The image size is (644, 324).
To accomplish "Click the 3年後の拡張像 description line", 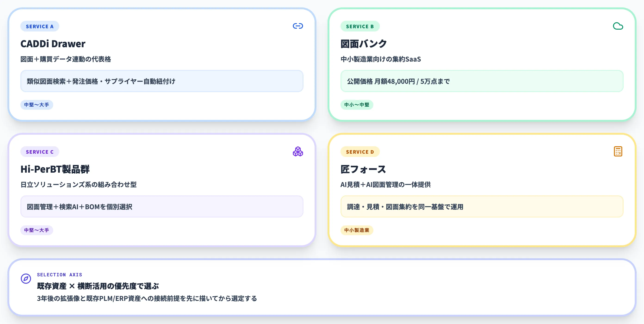I will coord(147,298).
